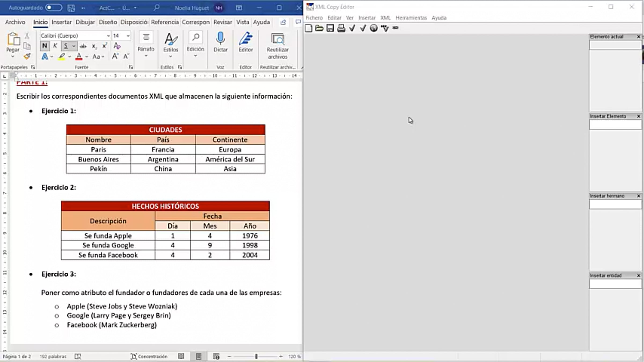Close the Insertar hermano panel
The height and width of the screenshot is (362, 644).
coord(638,196)
